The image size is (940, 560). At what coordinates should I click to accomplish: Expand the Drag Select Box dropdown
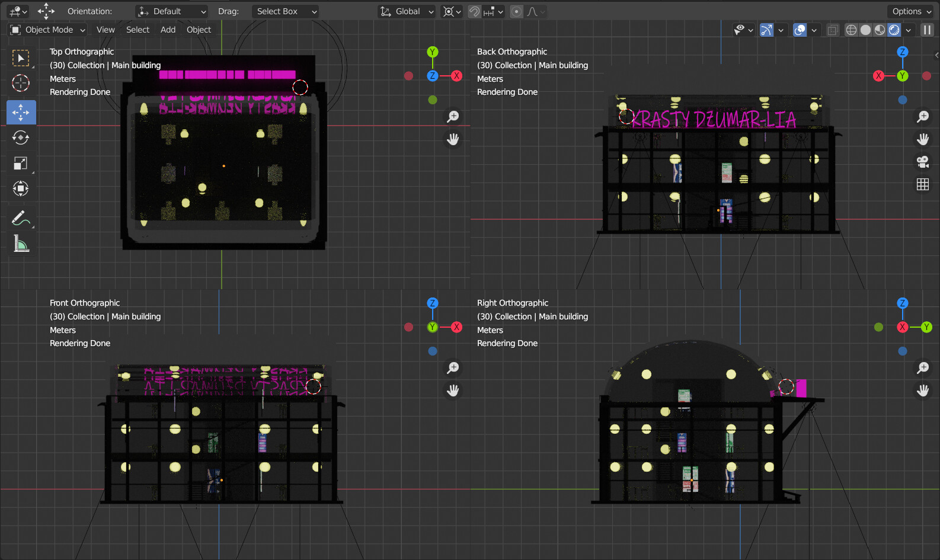coord(286,11)
